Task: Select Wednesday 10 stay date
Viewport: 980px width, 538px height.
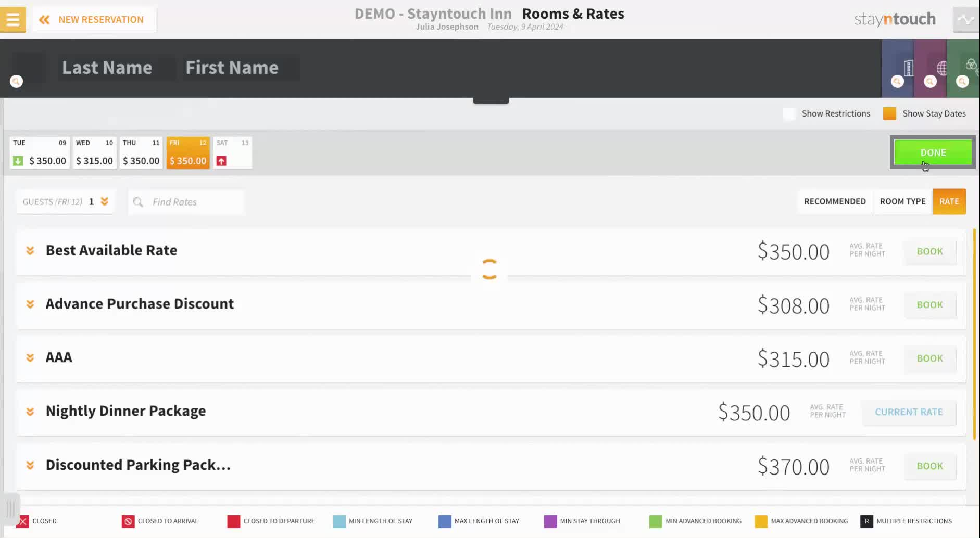Action: [x=94, y=152]
